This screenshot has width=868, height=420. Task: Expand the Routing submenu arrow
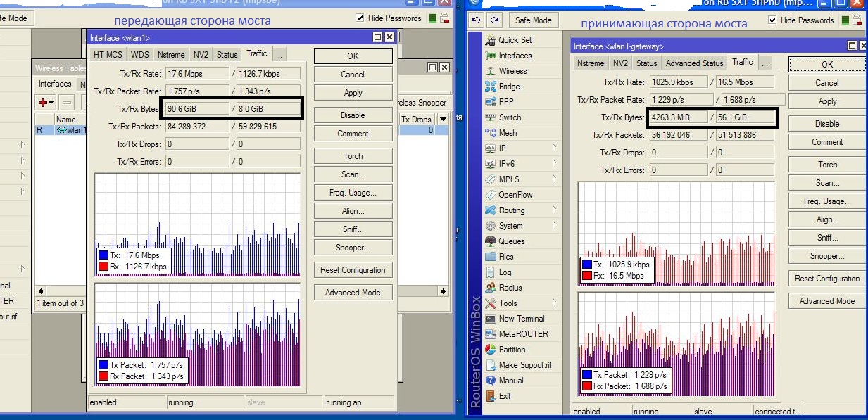(x=554, y=210)
